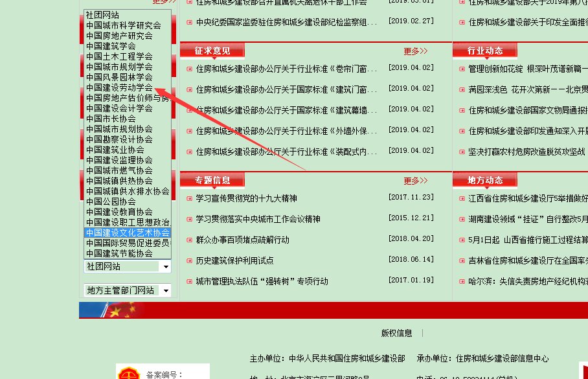Open the 社团网站 dropdown selector

tap(127, 266)
